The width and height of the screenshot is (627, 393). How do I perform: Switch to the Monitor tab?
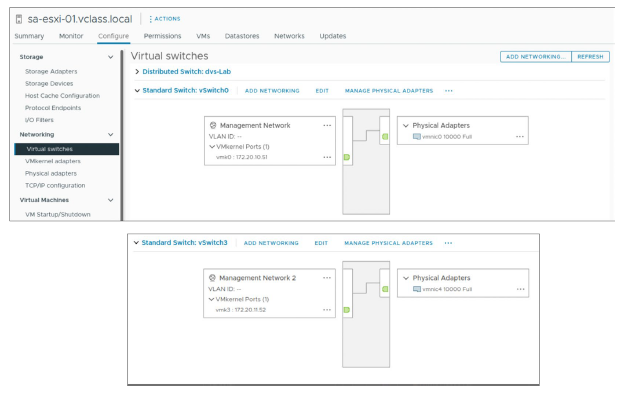click(71, 36)
